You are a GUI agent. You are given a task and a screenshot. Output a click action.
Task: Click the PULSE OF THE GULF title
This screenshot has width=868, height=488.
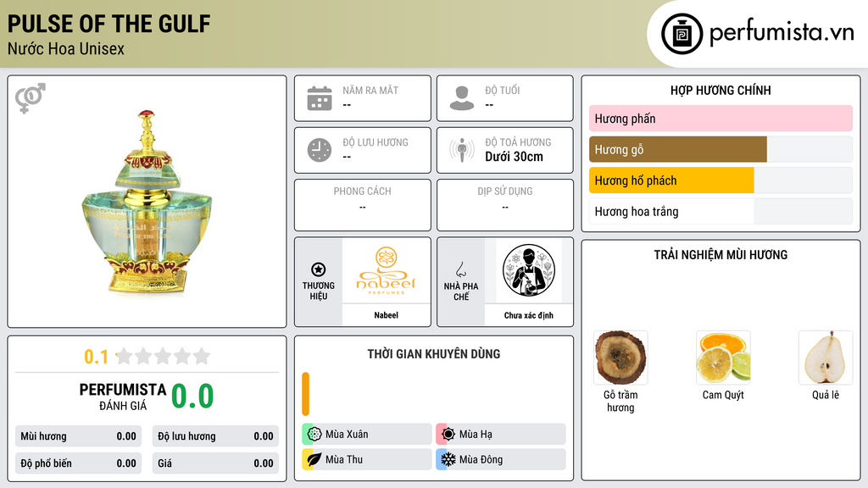pos(109,24)
